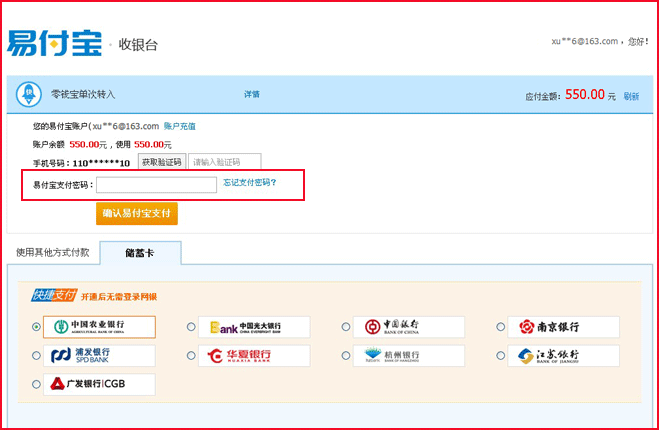Click the 中国银行 bank logo
This screenshot has width=659, height=430.
click(409, 327)
